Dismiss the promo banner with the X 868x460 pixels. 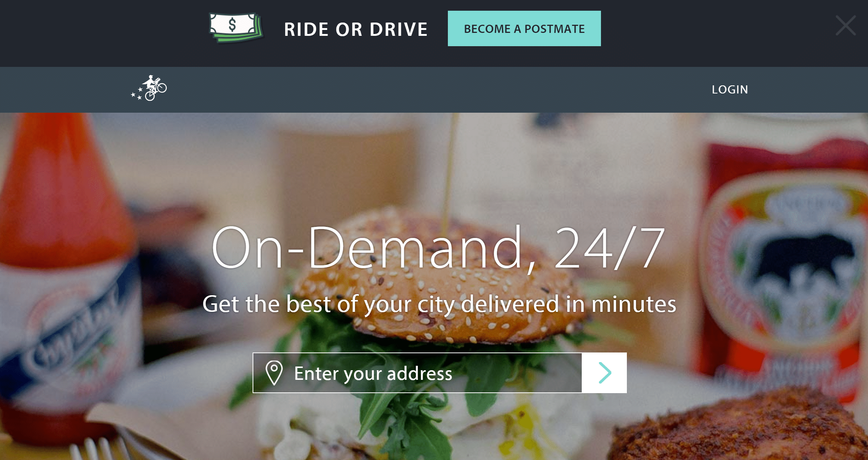845,25
